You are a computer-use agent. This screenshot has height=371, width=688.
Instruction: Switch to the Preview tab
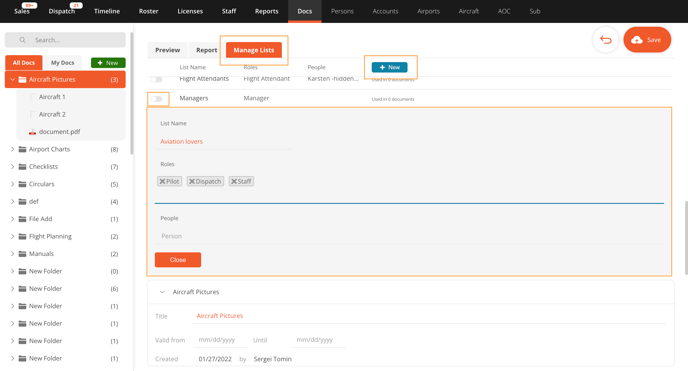point(167,50)
